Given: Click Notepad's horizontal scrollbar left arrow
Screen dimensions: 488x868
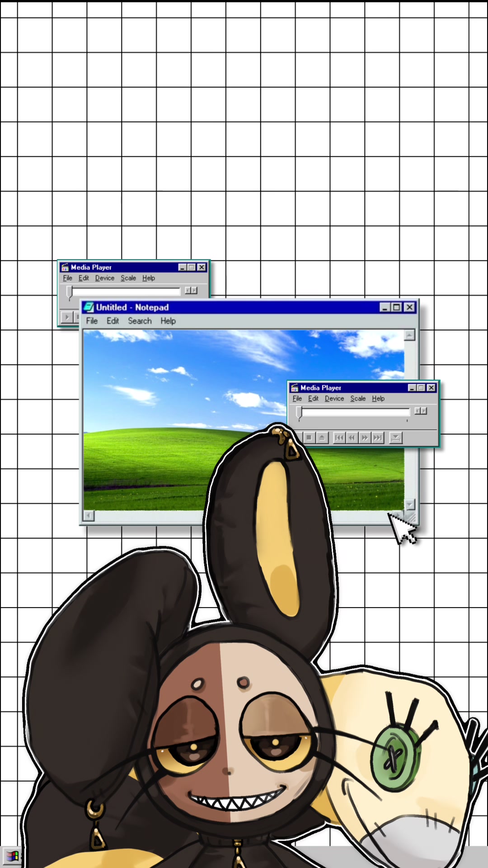Looking at the screenshot, I should pos(89,516).
